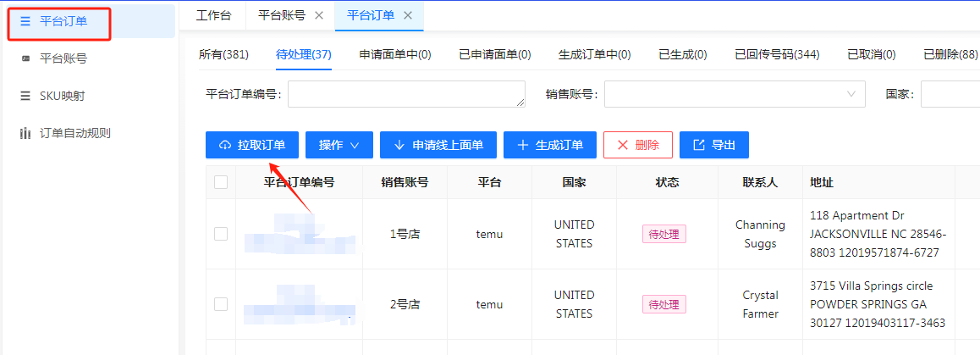This screenshot has width=980, height=355.
Task: Open the 销售账号 dropdown selector
Action: pos(735,94)
